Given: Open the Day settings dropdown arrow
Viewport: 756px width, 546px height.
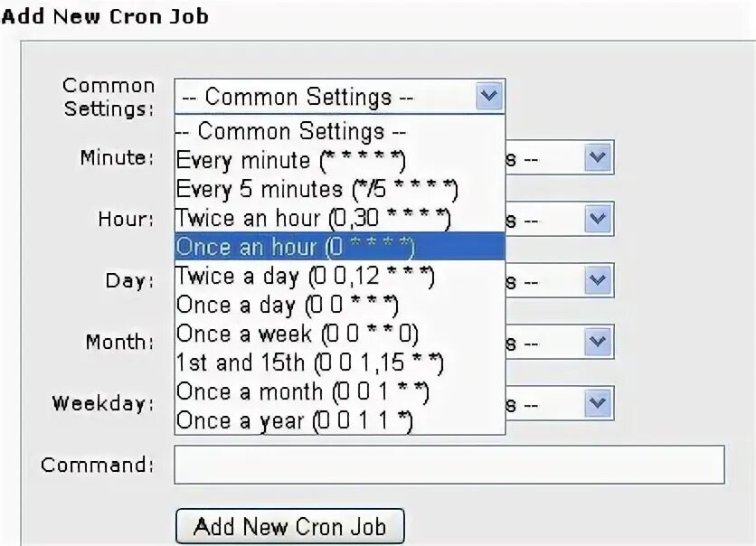Looking at the screenshot, I should pyautogui.click(x=597, y=280).
